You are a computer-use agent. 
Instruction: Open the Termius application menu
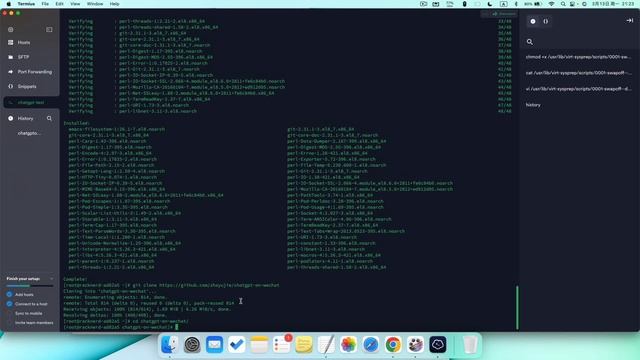[x=26, y=4]
